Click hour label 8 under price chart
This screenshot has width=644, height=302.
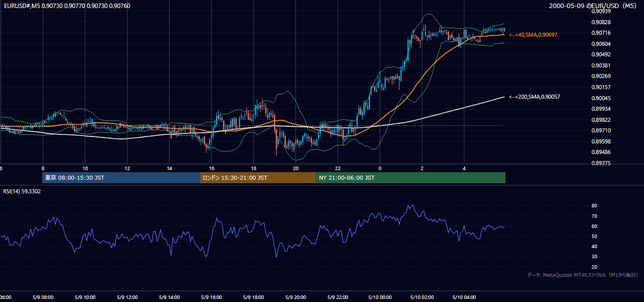[x=43, y=168]
